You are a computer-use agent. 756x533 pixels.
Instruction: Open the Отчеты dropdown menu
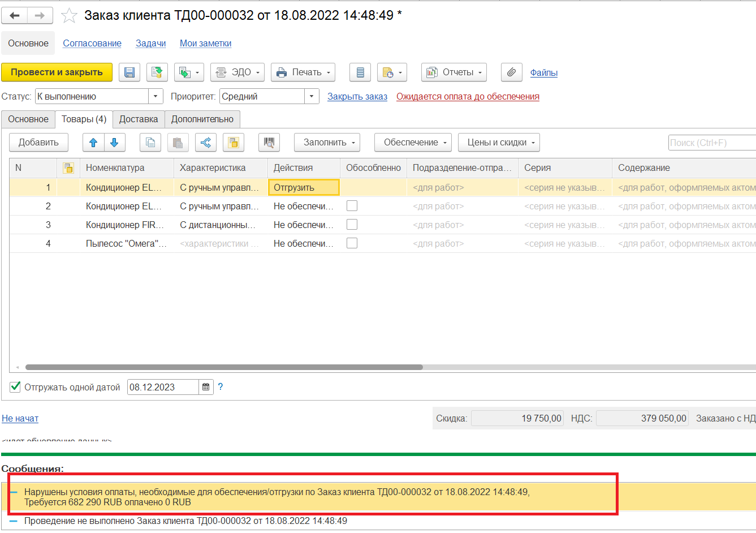(x=454, y=72)
